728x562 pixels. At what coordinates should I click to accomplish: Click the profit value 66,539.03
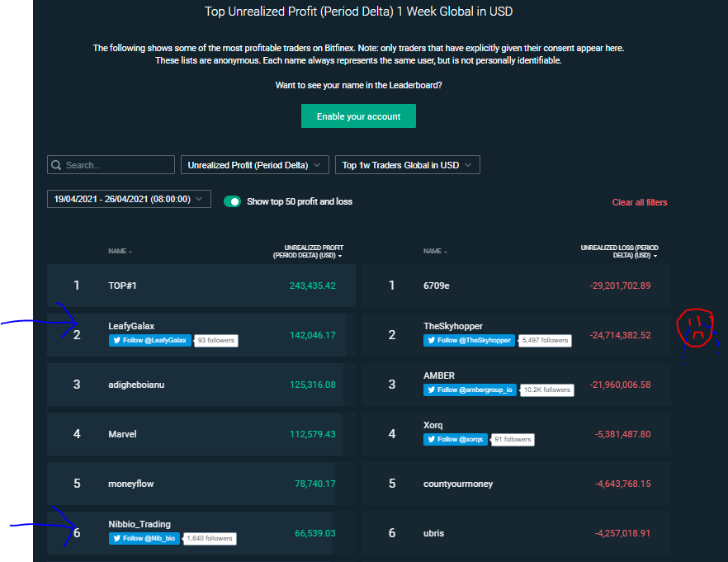tap(315, 533)
